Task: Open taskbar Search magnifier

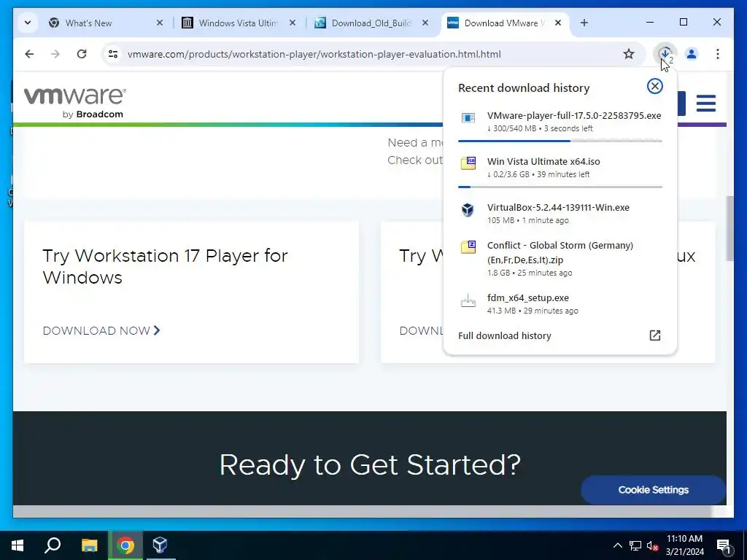Action: coord(53,545)
